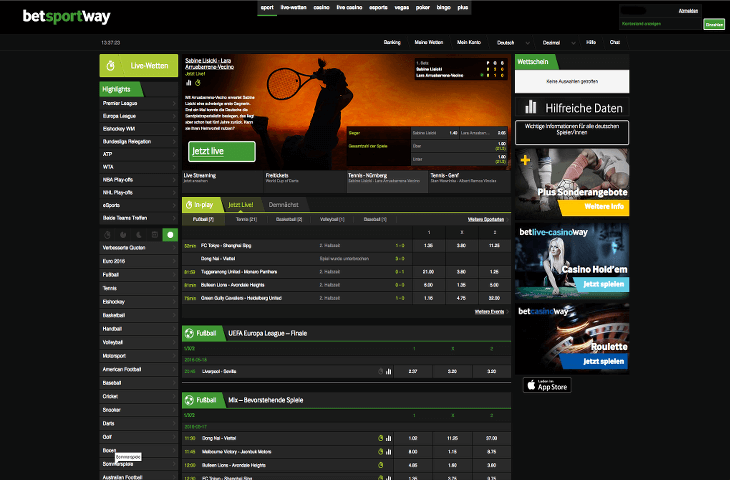Select home odds 2.37 for Liverpool - Sevilla
Screen dimensions: 730x480
412,372
